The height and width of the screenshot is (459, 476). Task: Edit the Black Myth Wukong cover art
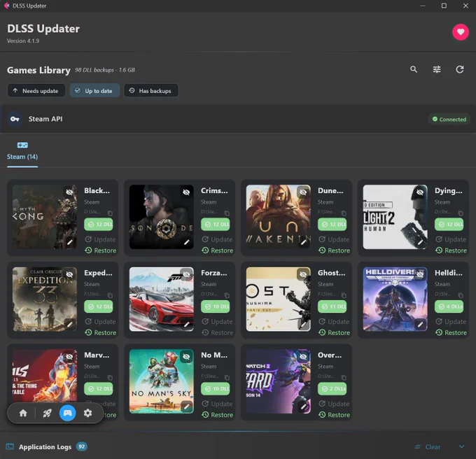pyautogui.click(x=70, y=242)
